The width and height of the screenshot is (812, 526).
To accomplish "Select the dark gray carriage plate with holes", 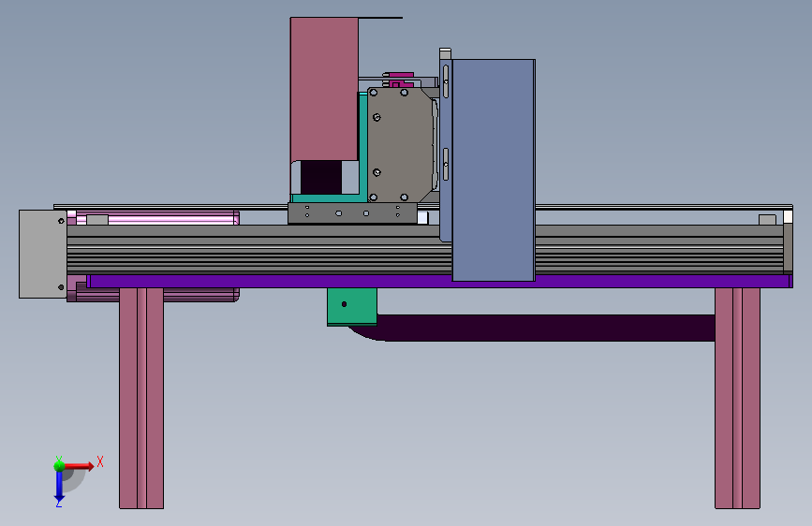I will point(353,213).
